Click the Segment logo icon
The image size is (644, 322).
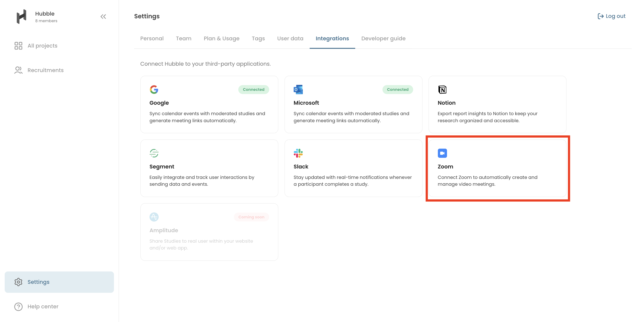pyautogui.click(x=154, y=153)
